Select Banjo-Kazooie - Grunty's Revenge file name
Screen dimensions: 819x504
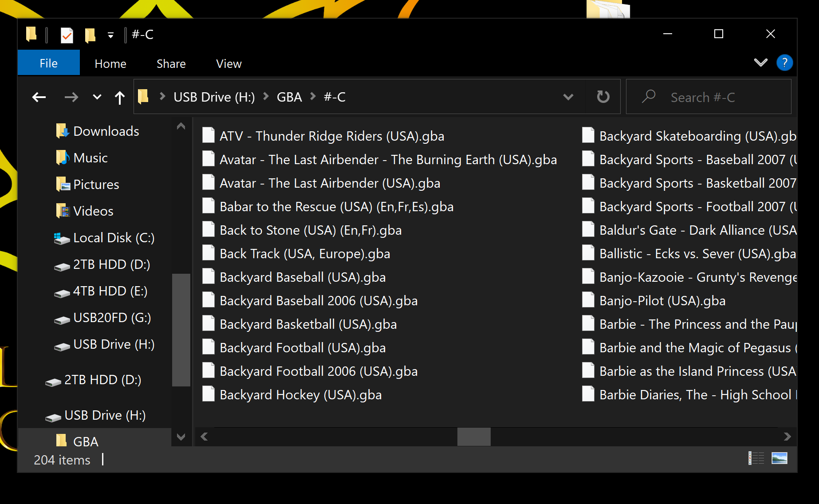(x=698, y=277)
